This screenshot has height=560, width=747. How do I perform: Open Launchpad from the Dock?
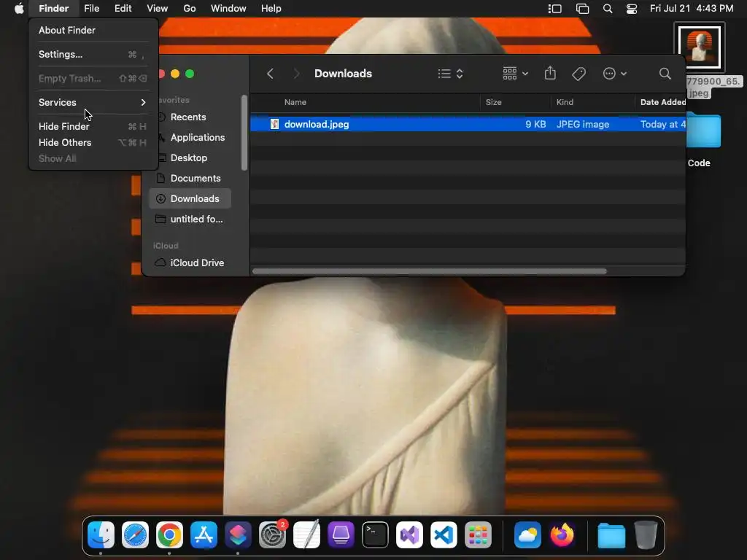pos(479,534)
